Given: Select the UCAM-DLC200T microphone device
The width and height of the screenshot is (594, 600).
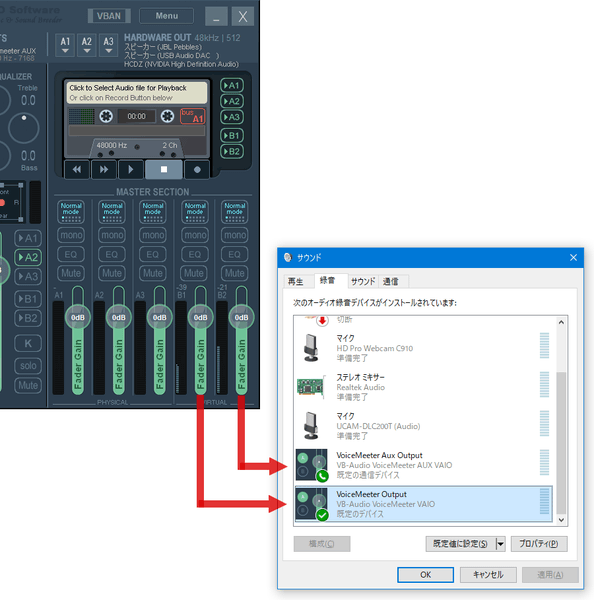Looking at the screenshot, I should [x=423, y=426].
